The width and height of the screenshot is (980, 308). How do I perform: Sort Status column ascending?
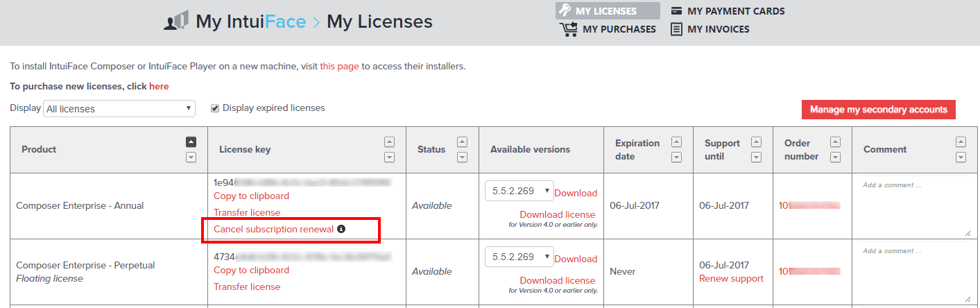(462, 142)
